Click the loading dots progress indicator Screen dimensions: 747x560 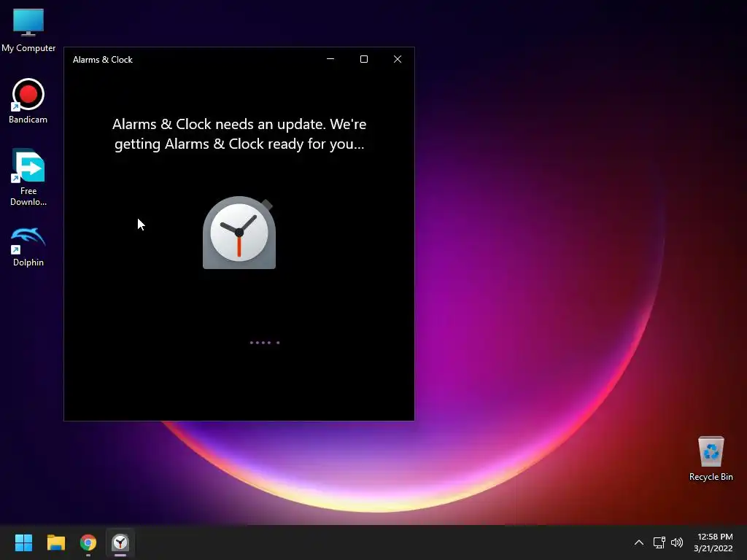[265, 343]
